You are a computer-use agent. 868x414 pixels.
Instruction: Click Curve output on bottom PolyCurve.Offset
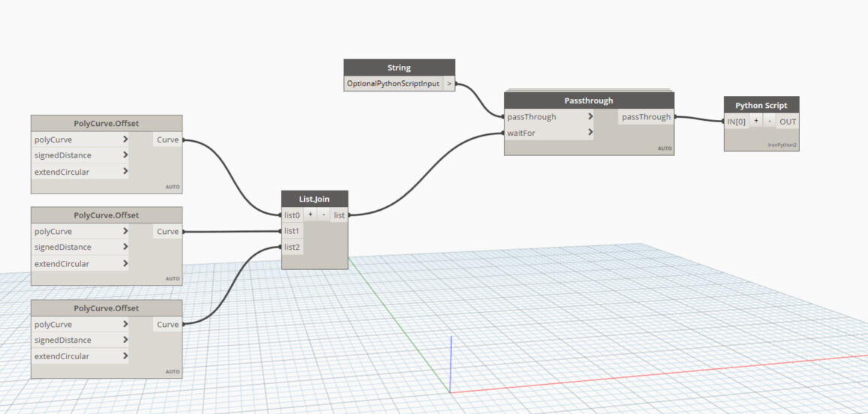point(167,325)
